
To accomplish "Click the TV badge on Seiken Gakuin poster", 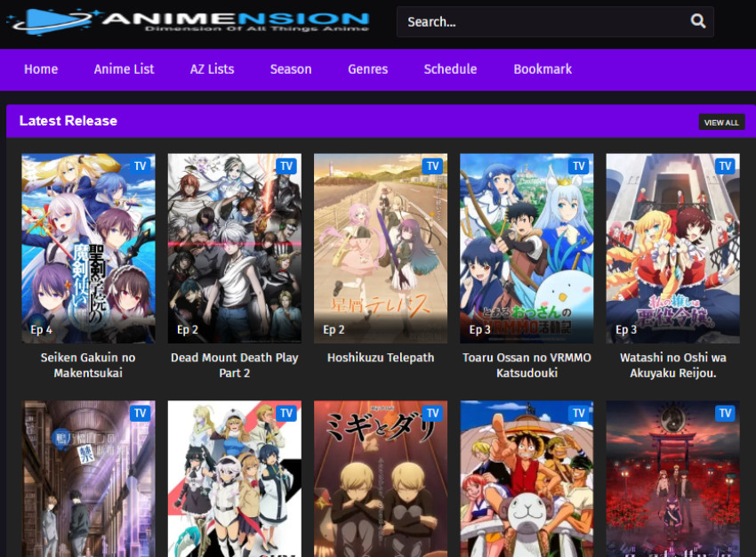I will [140, 165].
